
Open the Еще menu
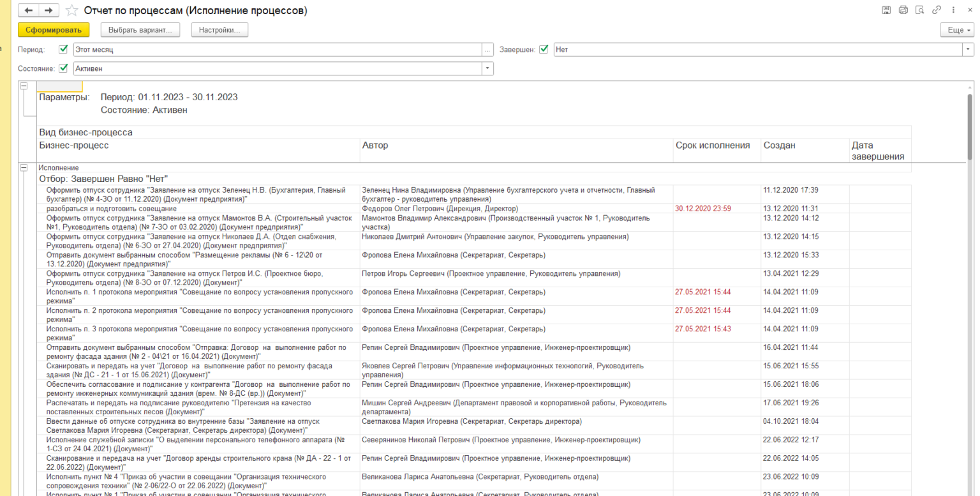click(x=959, y=30)
